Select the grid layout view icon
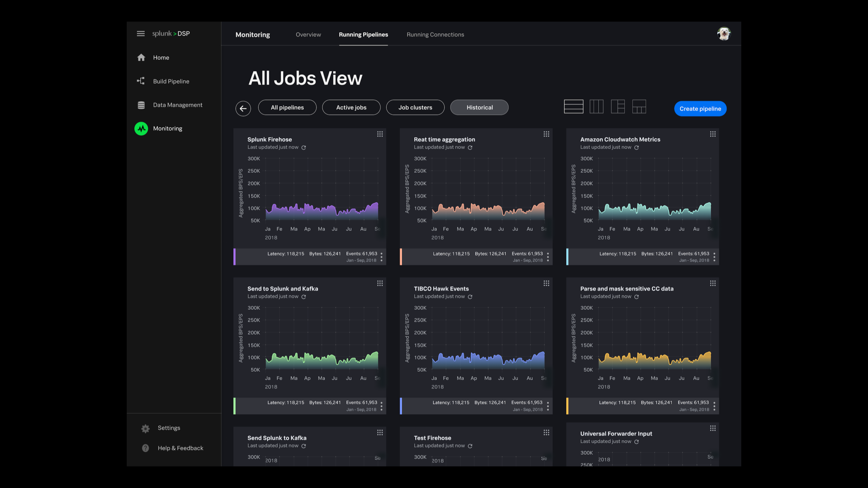868x488 pixels. [639, 107]
